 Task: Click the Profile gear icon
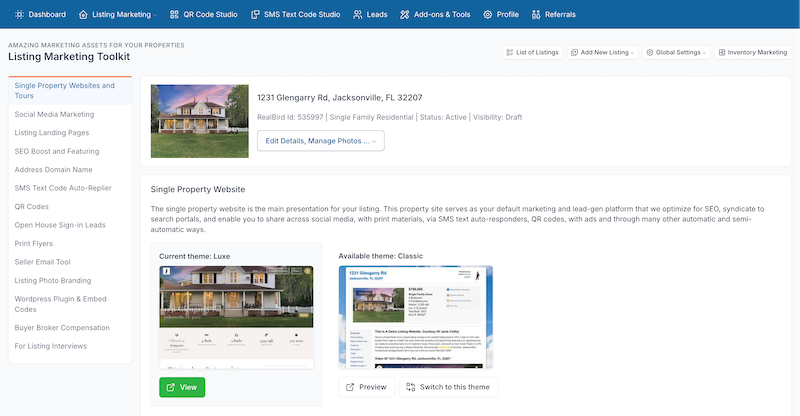pos(488,14)
